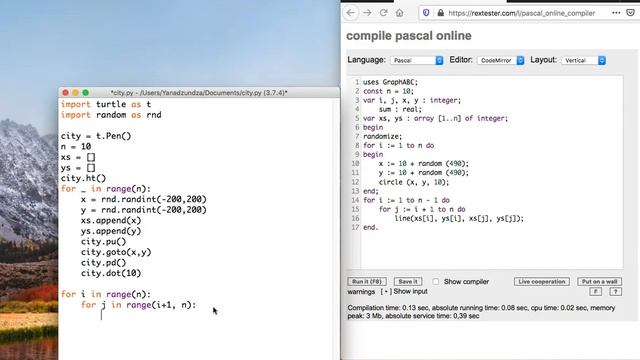
Task: Go back in the browser
Action: [x=351, y=13]
